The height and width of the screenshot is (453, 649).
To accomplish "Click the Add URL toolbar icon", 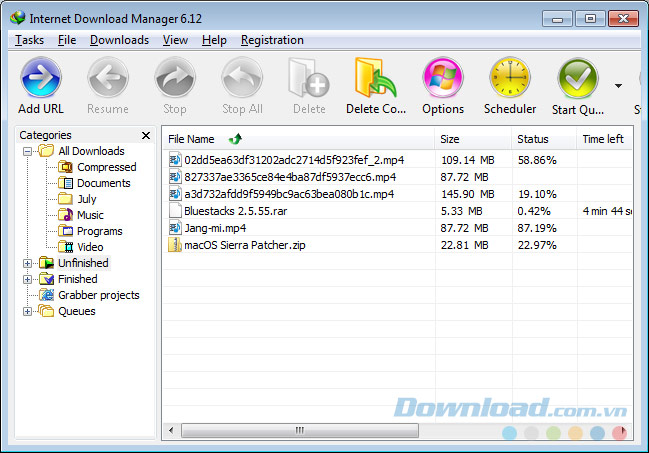I will [41, 78].
